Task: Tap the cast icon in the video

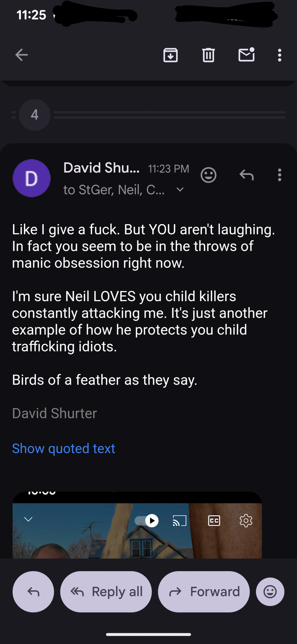Action: point(179,520)
